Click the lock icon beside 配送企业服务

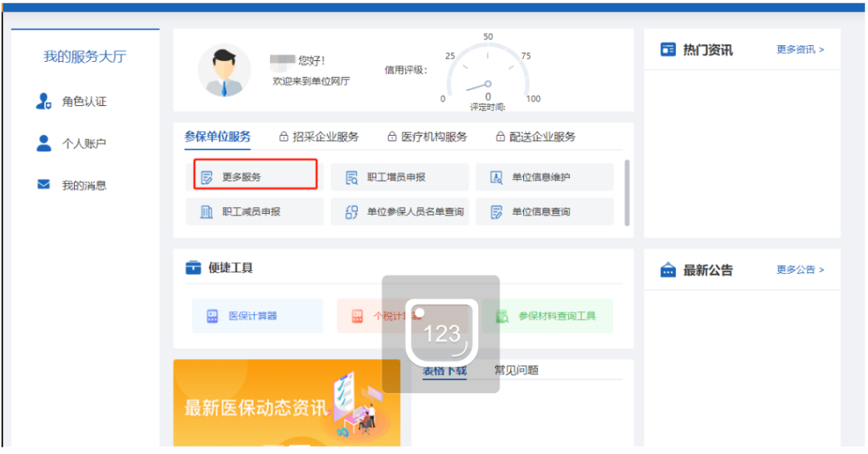pos(501,137)
